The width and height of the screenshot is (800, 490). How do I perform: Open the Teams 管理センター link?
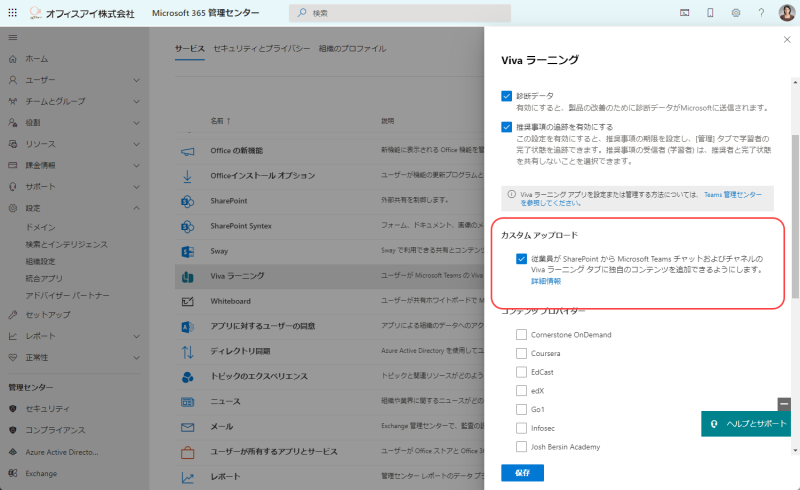(733, 194)
